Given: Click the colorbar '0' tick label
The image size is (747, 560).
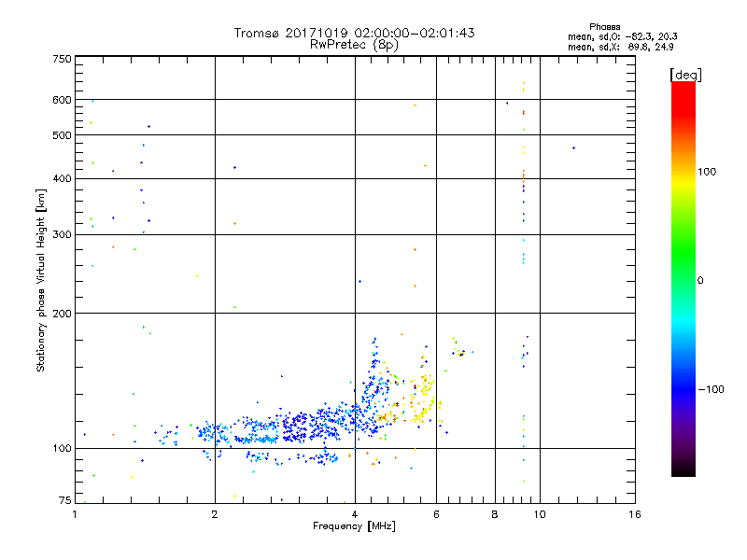Looking at the screenshot, I should 700,281.
